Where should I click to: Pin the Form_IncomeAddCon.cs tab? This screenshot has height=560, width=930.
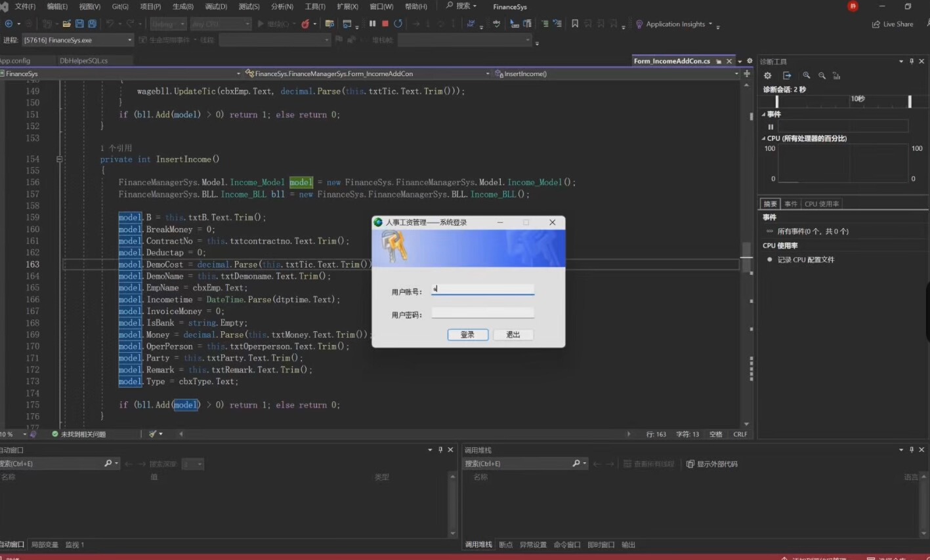(x=719, y=61)
